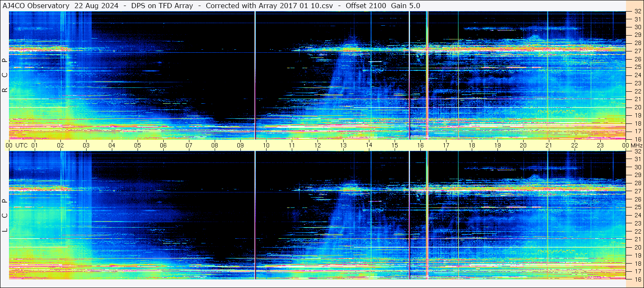Viewport: 644px width, 288px height.
Task: Select the 31 MHz label of the LCP panel
Action: point(637,159)
